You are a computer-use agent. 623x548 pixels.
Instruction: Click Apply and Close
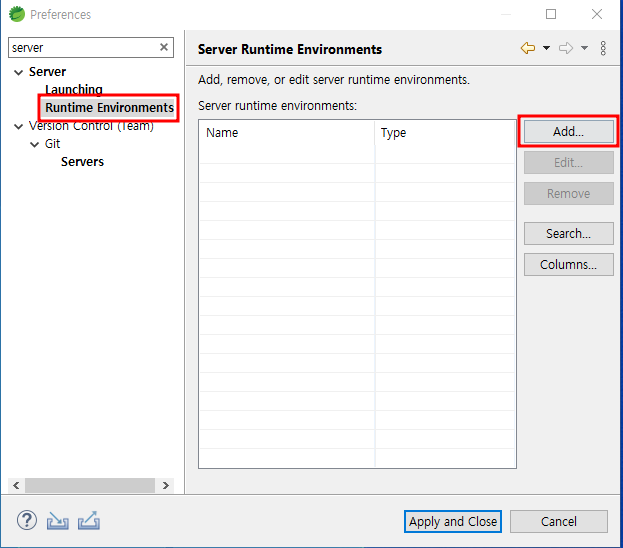(x=453, y=521)
